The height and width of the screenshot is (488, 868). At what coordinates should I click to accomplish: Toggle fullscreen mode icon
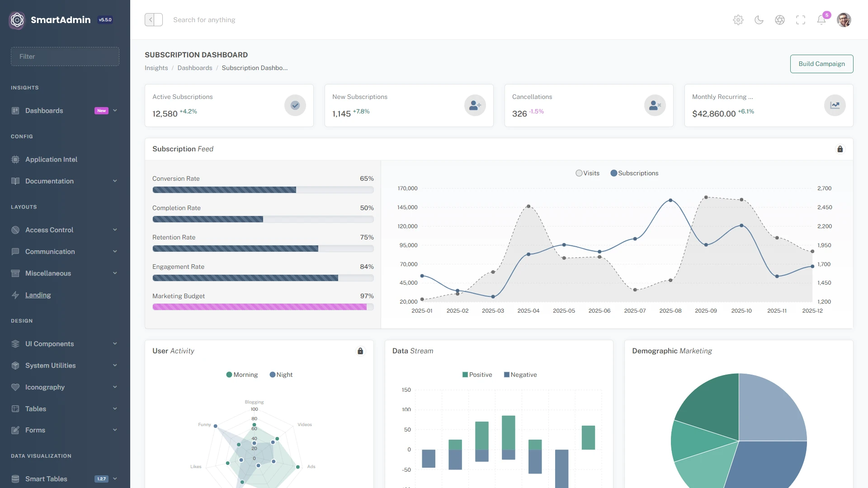pos(801,20)
